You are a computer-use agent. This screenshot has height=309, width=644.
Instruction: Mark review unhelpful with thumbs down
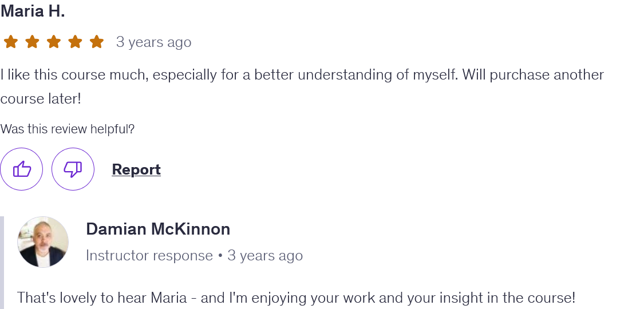[x=73, y=169]
